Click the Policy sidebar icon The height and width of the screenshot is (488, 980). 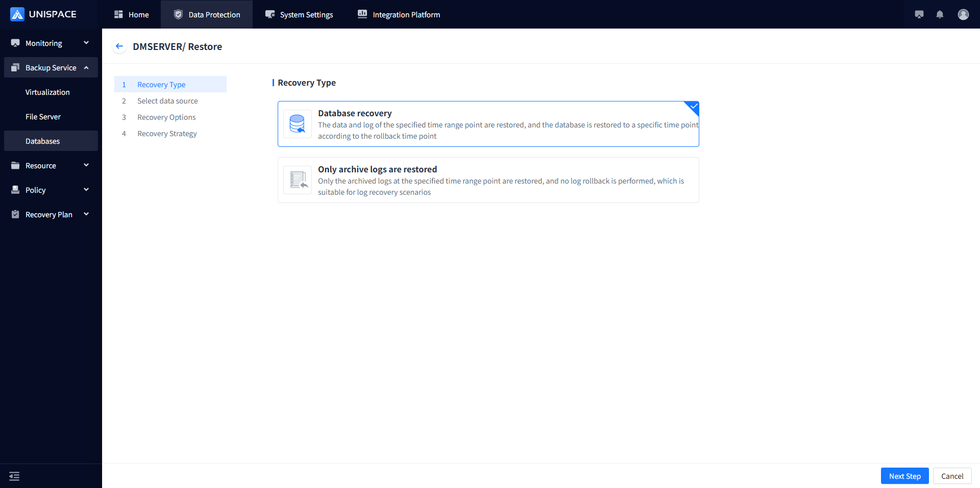click(x=15, y=190)
